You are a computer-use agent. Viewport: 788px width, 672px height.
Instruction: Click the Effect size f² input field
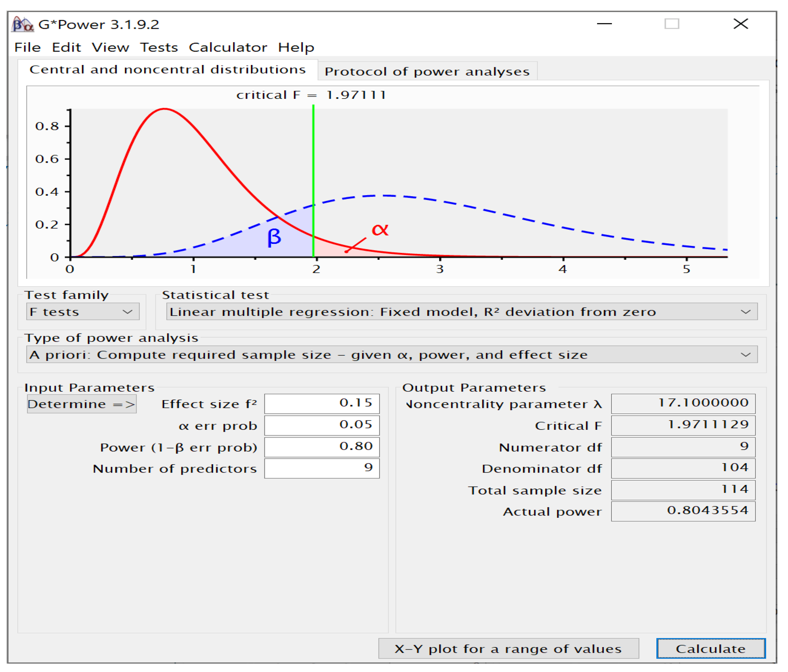[322, 403]
